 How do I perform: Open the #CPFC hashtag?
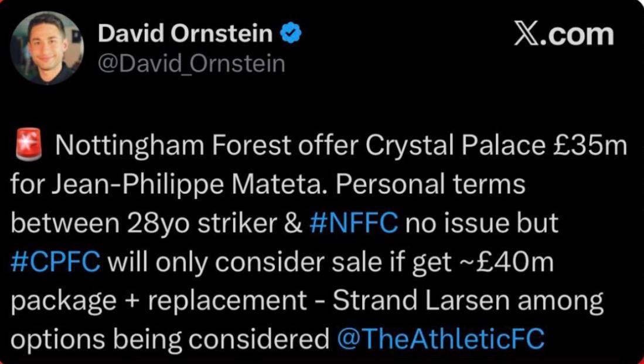[x=56, y=262]
